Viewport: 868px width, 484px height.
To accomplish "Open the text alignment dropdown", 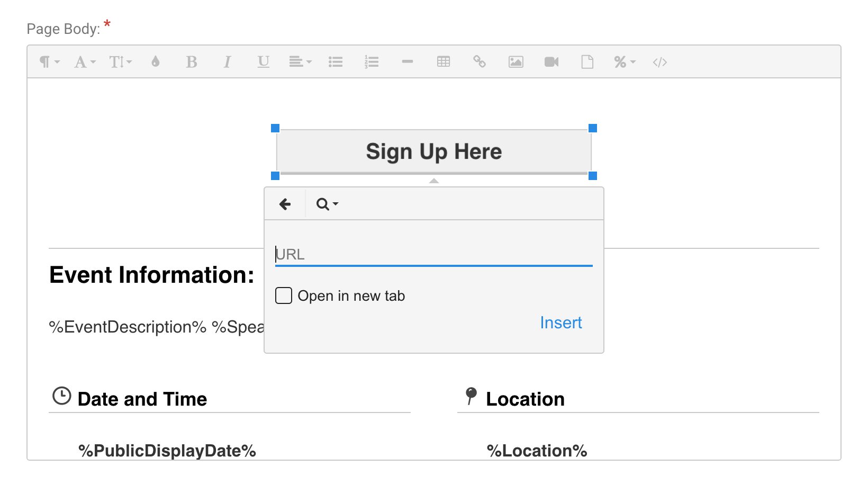I will (x=300, y=62).
